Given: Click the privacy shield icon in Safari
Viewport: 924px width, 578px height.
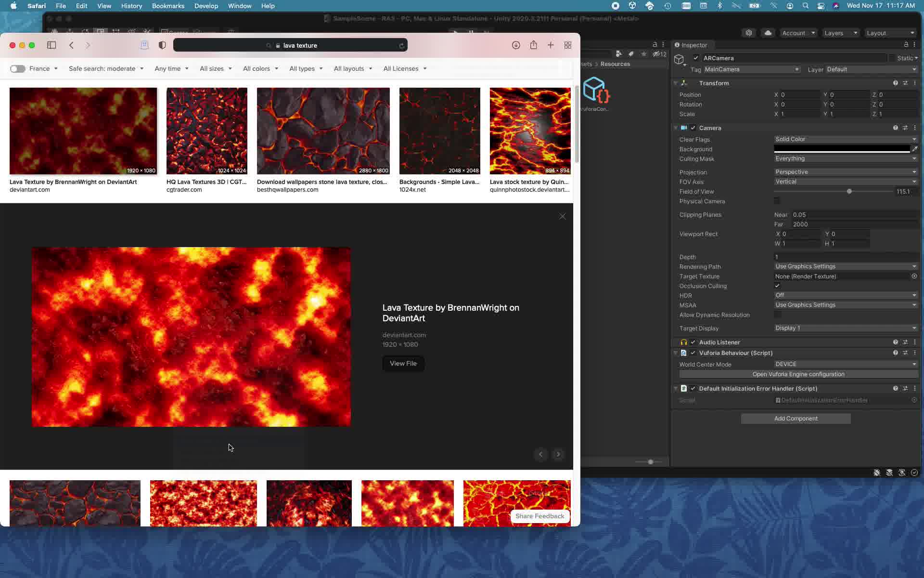Looking at the screenshot, I should click(162, 45).
